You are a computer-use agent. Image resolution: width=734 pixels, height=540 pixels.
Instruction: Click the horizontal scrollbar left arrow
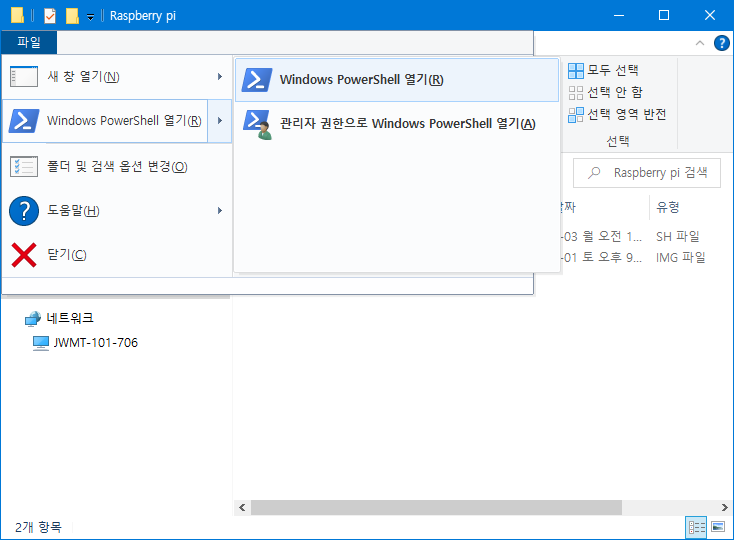point(242,507)
